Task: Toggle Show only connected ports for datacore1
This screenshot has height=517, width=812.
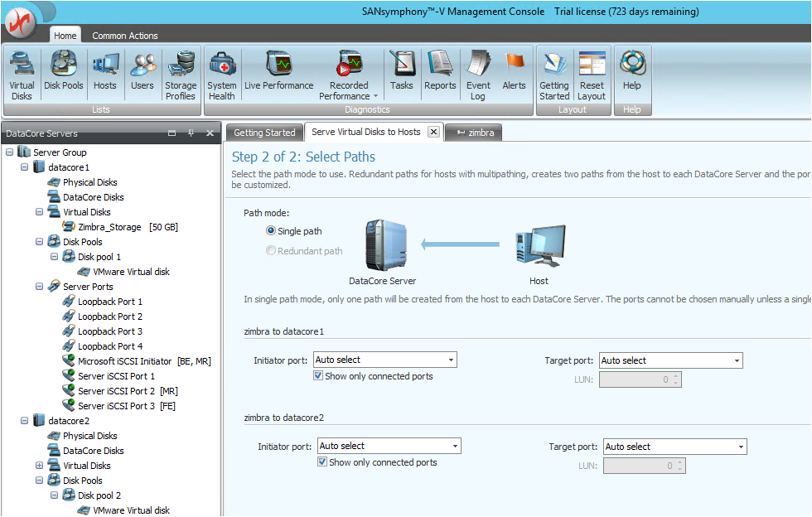Action: click(x=318, y=375)
